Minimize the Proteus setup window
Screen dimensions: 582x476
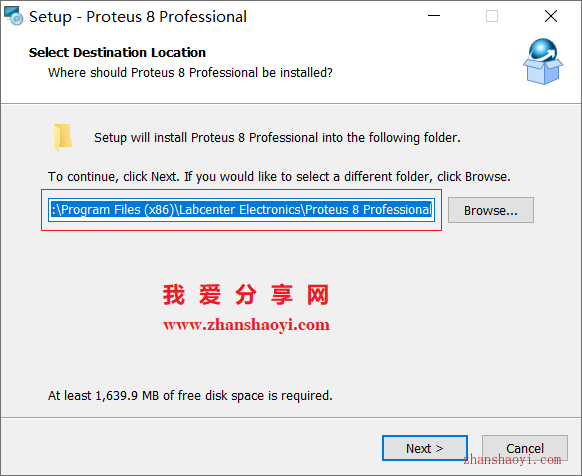[434, 16]
